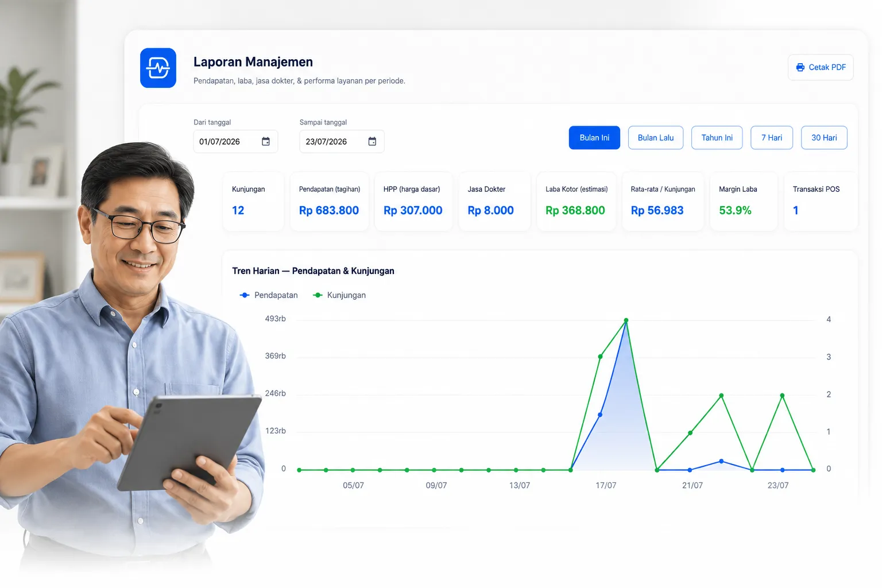This screenshot has height=588, width=882.
Task: Click the Rata-rata / Kunjungan card label
Action: (x=663, y=189)
